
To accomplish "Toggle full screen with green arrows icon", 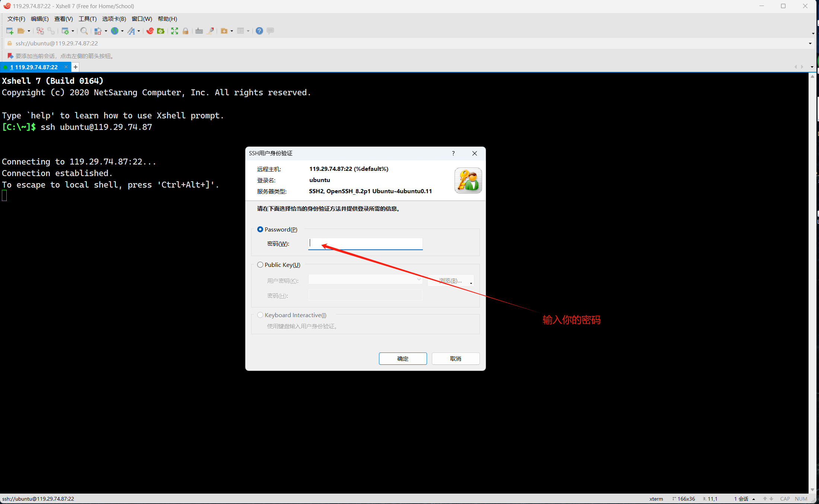I will point(175,31).
